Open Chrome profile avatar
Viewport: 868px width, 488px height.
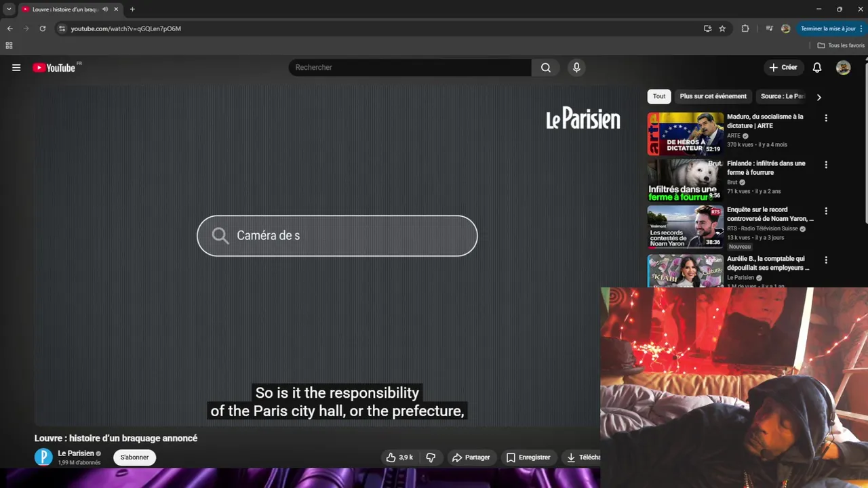click(x=785, y=28)
